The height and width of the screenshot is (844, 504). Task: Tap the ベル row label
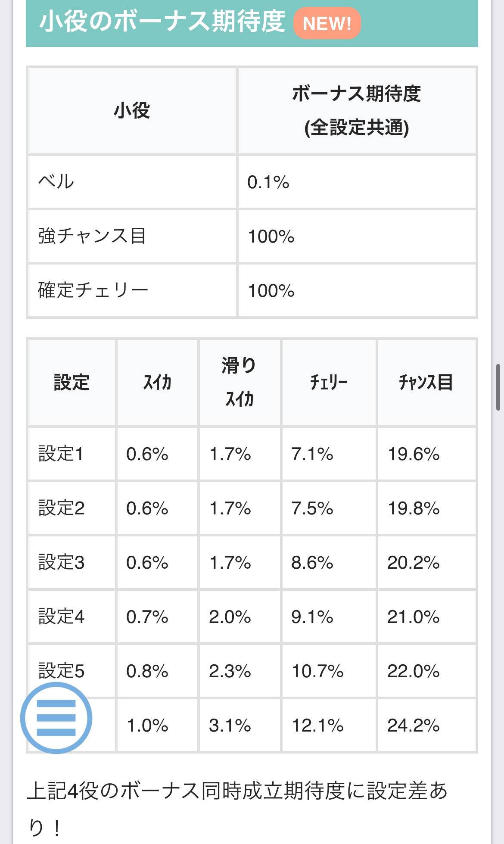56,182
